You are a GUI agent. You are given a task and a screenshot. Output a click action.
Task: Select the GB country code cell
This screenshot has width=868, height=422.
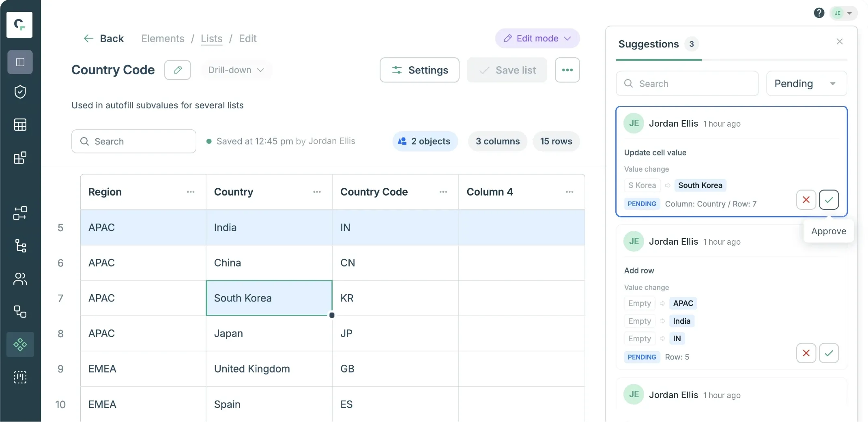point(395,368)
